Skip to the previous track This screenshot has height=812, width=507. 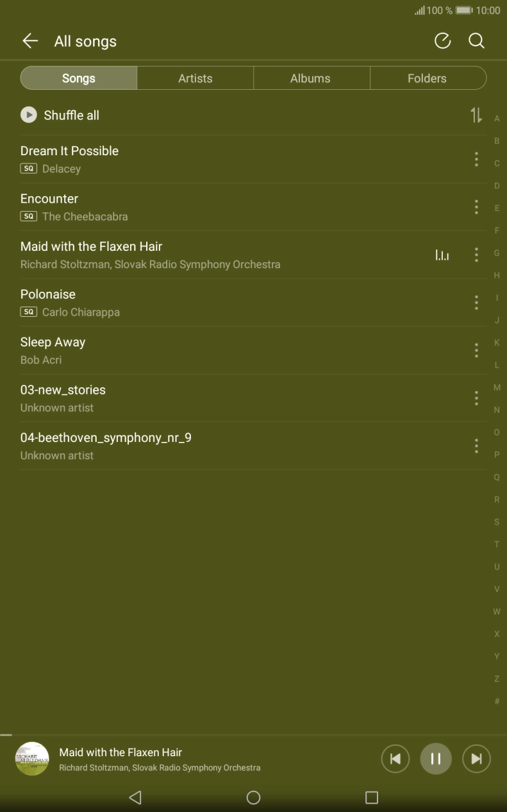[395, 759]
